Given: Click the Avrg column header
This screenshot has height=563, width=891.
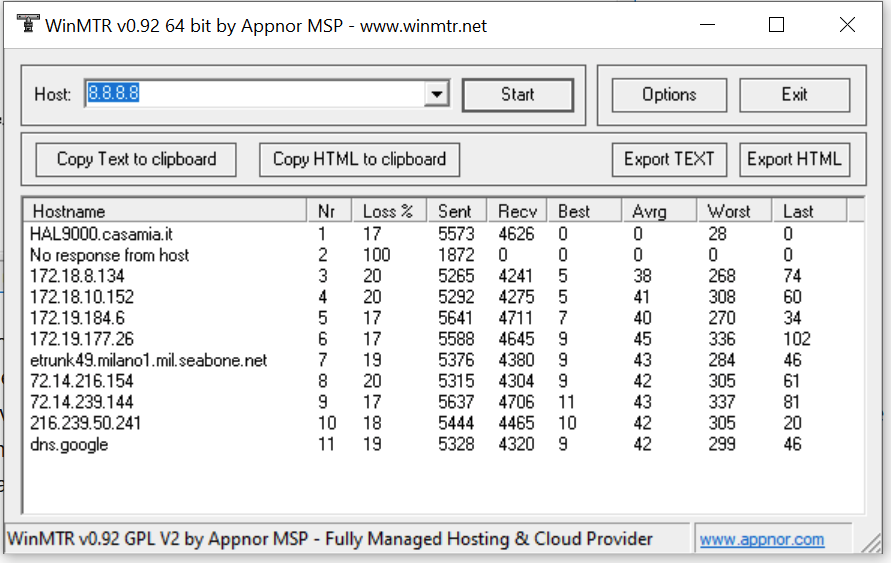Looking at the screenshot, I should pos(659,211).
